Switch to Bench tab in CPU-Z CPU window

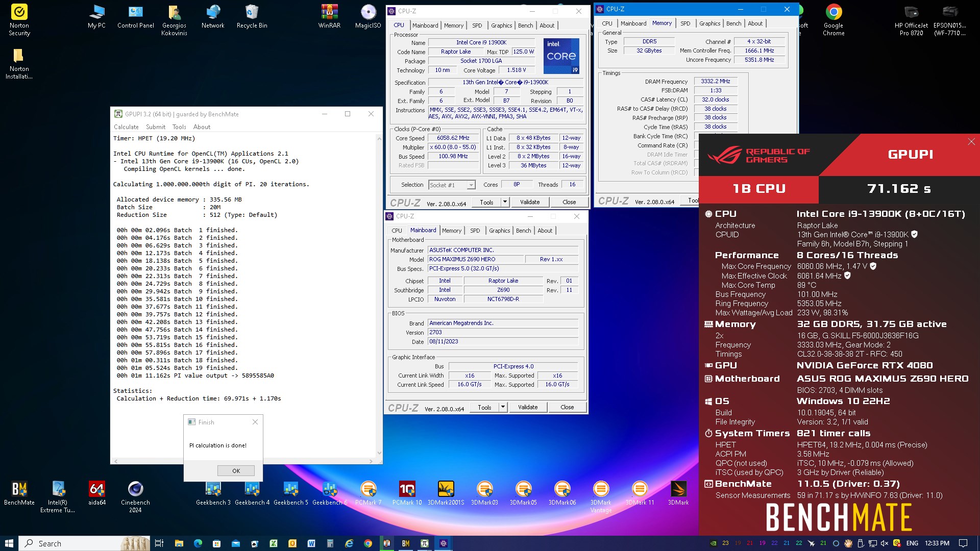coord(525,26)
